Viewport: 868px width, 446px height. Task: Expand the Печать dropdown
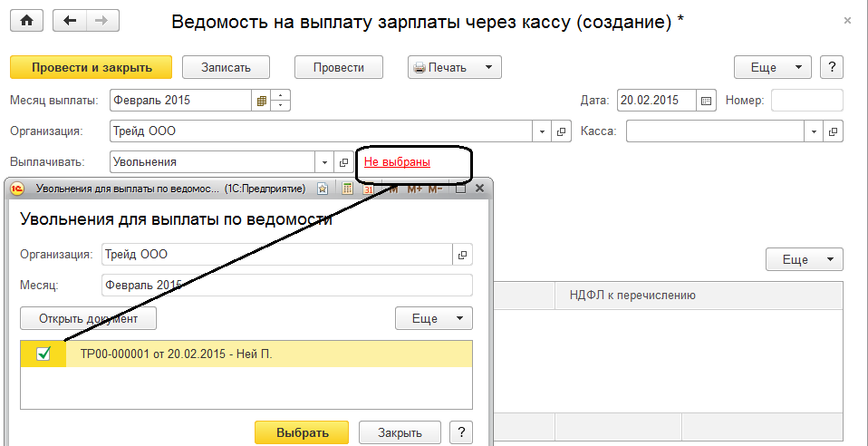[488, 68]
